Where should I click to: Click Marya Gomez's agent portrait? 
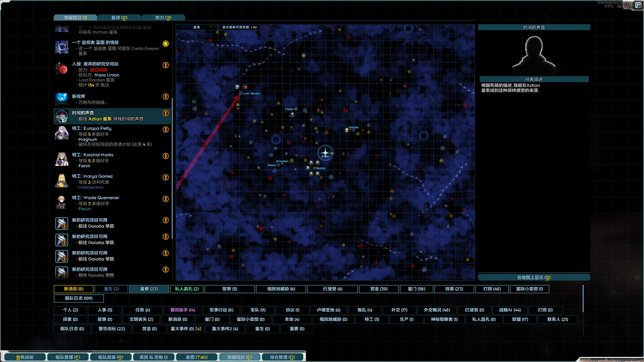click(x=61, y=181)
